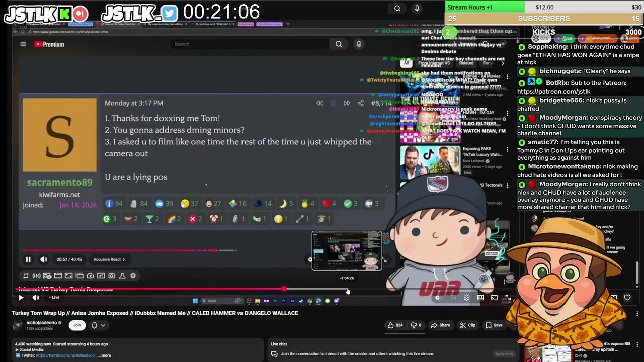This screenshot has height=362, width=644.
Task: Select the All filter chip in recommendations
Action: pos(407,63)
